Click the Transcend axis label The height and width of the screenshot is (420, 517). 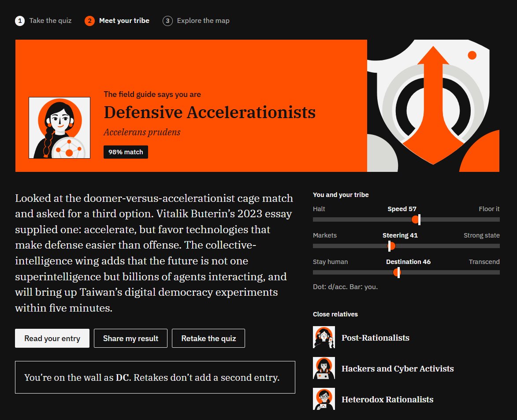point(484,261)
